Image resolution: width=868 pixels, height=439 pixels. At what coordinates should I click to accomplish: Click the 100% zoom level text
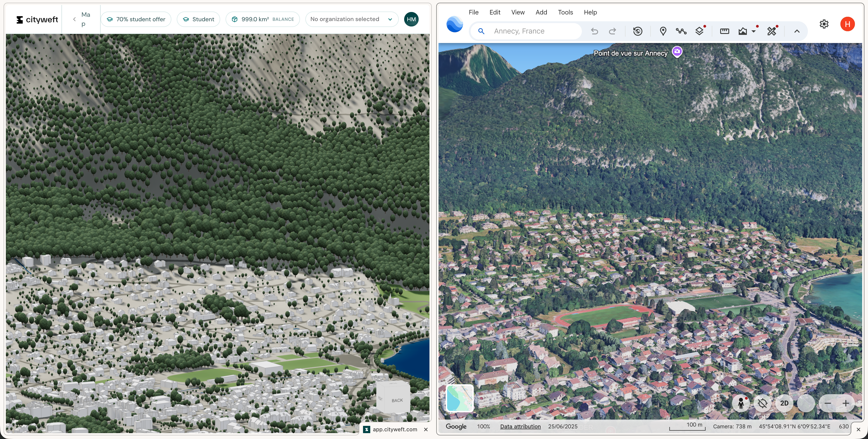pyautogui.click(x=484, y=427)
